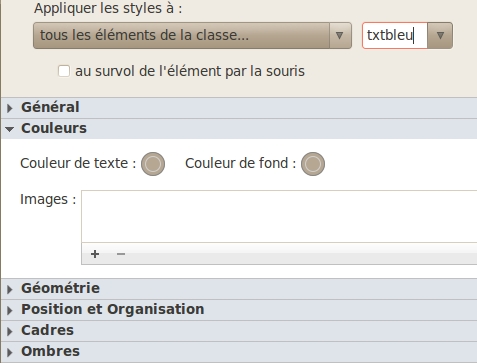Expand the Ombres section header

click(239, 352)
